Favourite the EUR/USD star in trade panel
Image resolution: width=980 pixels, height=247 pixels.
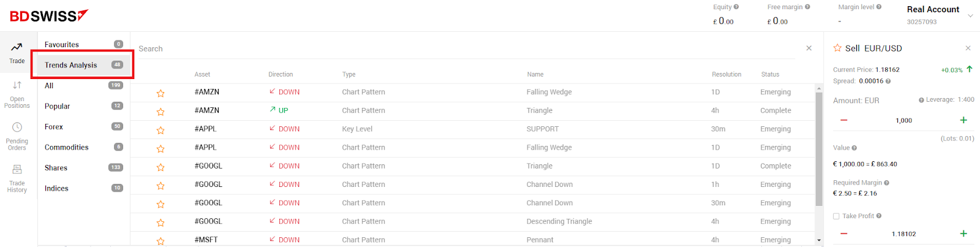(837, 48)
